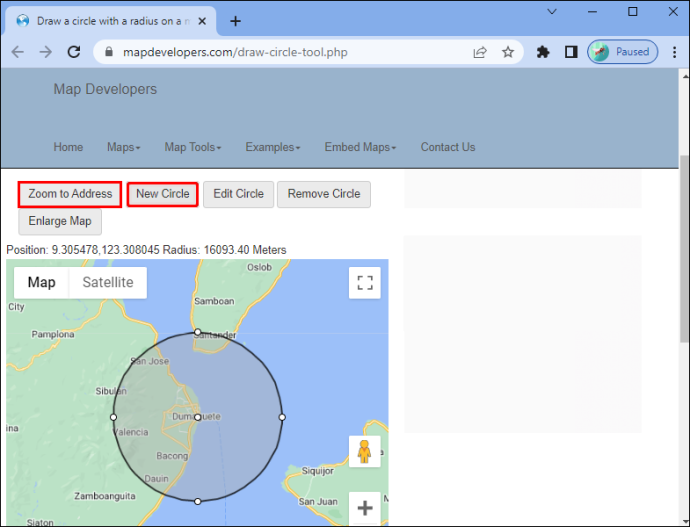
Task: Open the Extensions puzzle icon
Action: click(x=543, y=52)
